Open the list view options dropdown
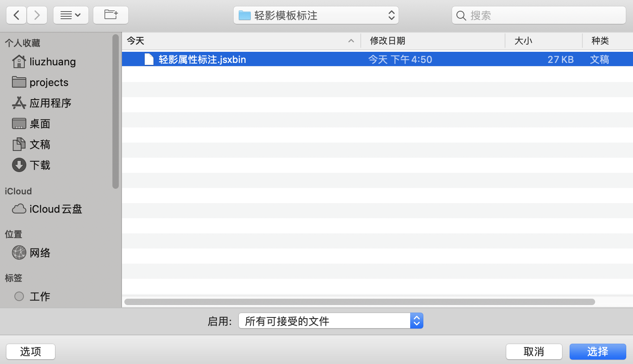 tap(71, 15)
